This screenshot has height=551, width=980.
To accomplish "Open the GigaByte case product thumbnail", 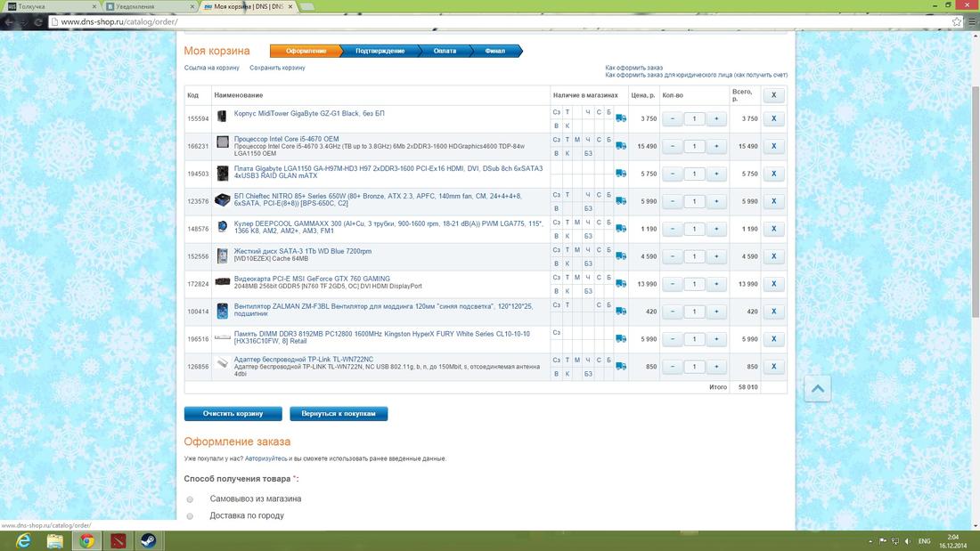I will point(222,117).
